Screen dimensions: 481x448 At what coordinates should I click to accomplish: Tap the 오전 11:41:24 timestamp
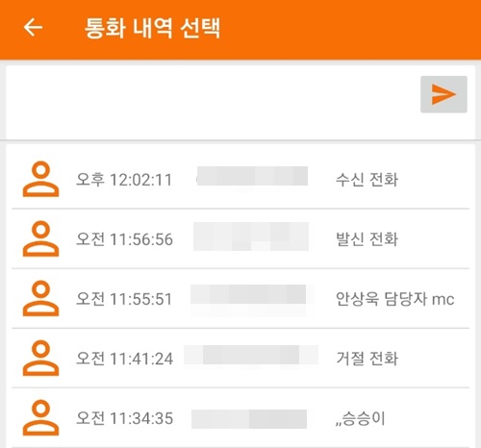(x=124, y=359)
